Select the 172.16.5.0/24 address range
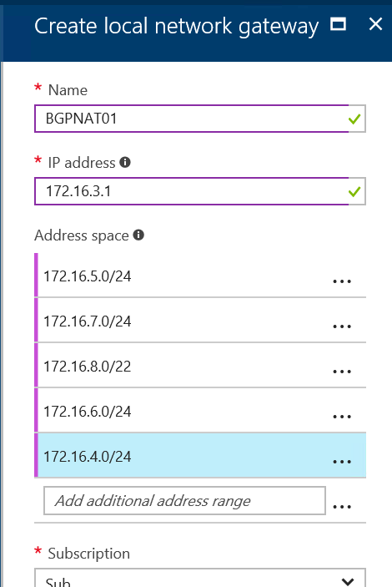The image size is (392, 587). point(200,276)
